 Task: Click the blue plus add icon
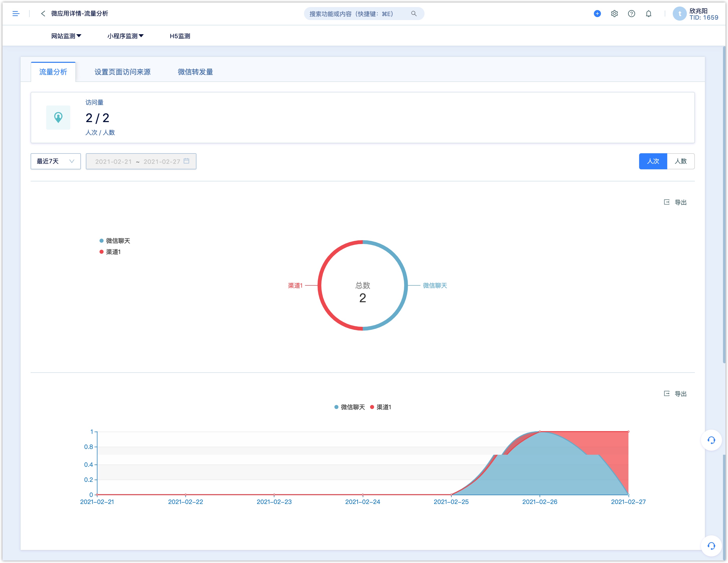[597, 14]
